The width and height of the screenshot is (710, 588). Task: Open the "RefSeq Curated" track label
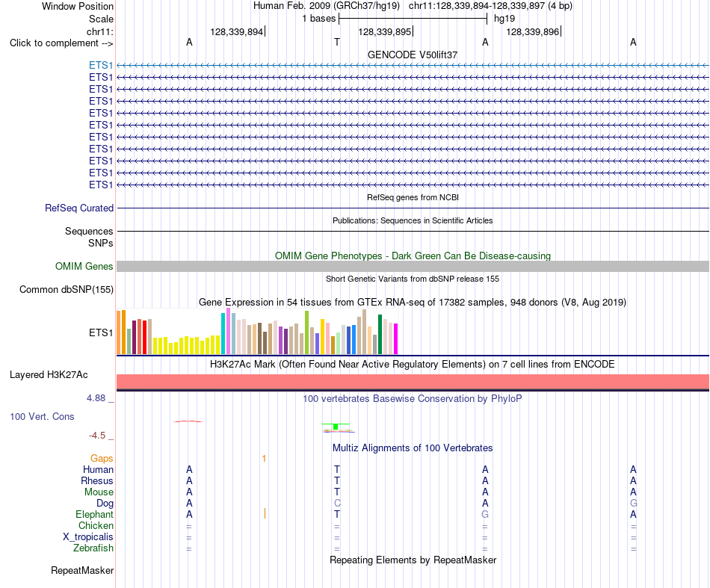click(79, 208)
